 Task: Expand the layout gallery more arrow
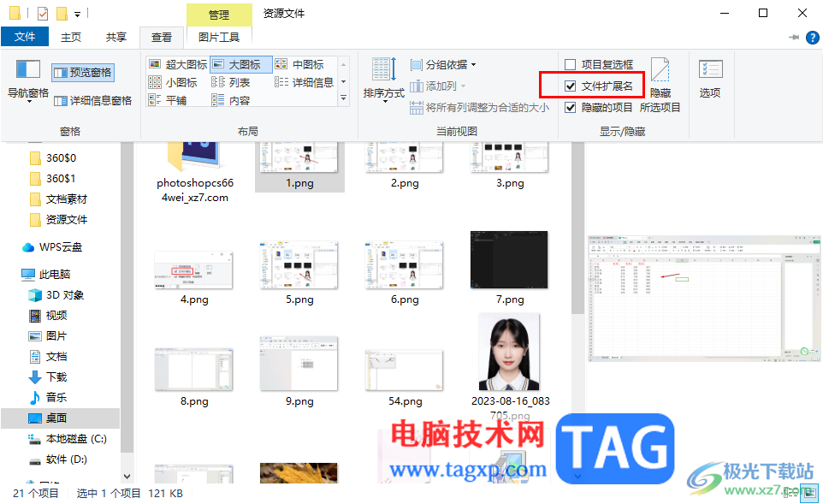(x=344, y=98)
